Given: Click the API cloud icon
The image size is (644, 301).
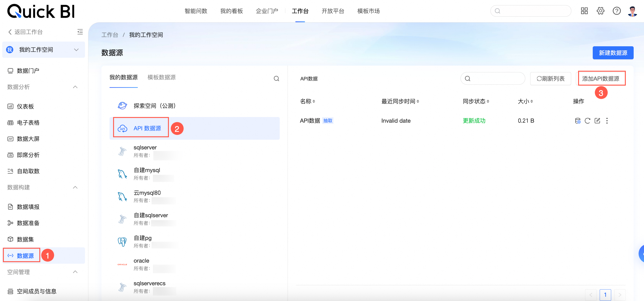Looking at the screenshot, I should [x=122, y=128].
